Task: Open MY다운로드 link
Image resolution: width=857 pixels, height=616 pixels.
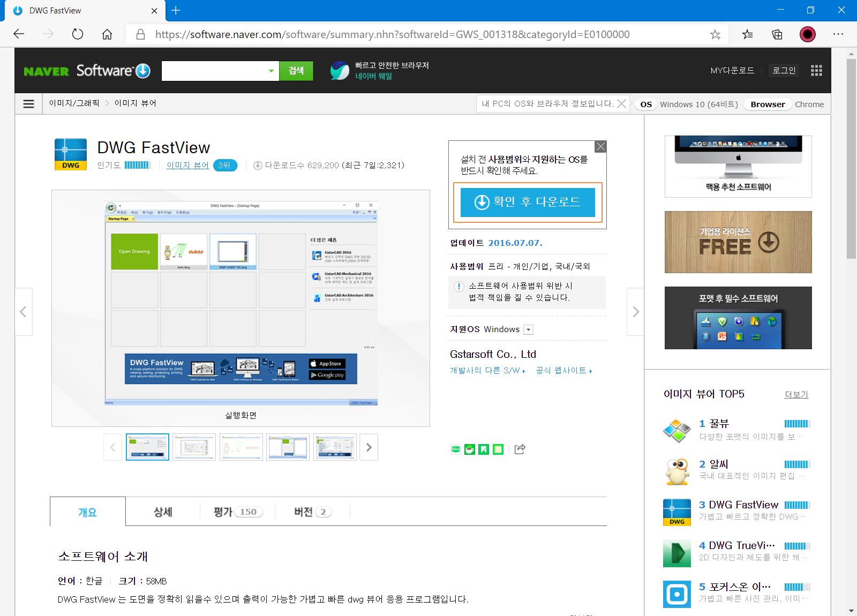Action: coord(732,70)
